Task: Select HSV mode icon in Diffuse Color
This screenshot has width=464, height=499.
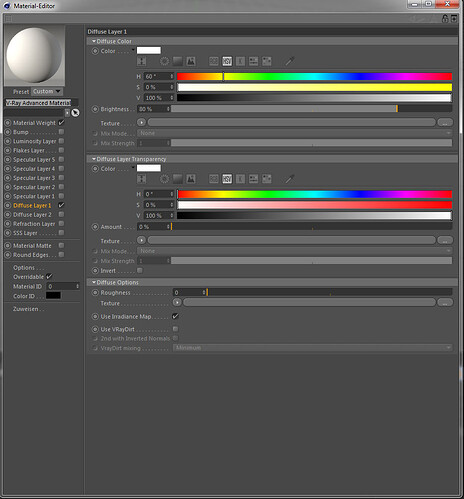Action: [x=227, y=61]
